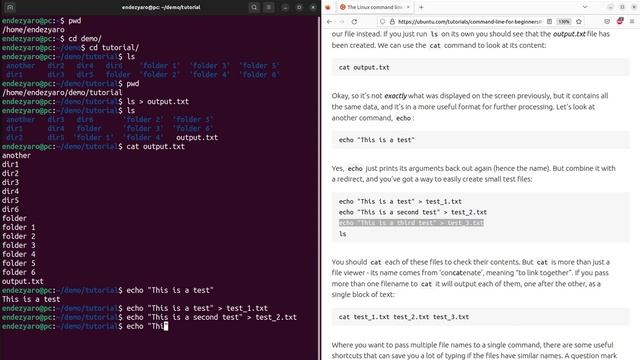
Task: Click the second test test_2.txt code line
Action: tap(413, 212)
